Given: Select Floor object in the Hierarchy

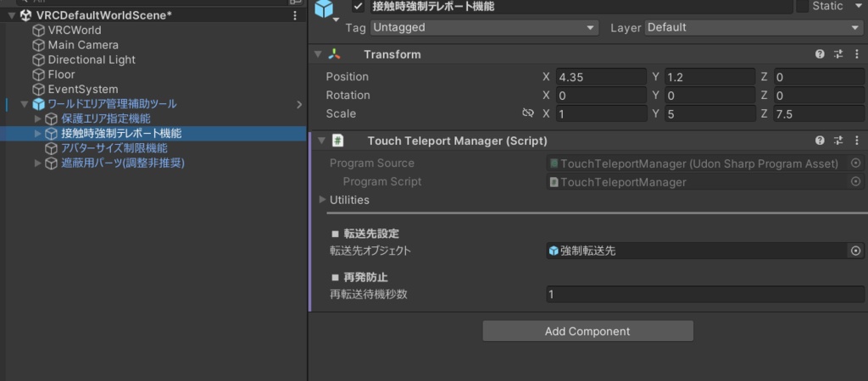Looking at the screenshot, I should click(61, 75).
